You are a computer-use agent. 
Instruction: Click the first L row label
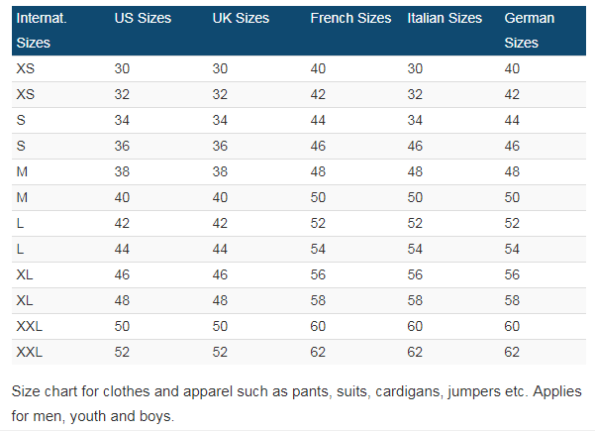[20, 223]
